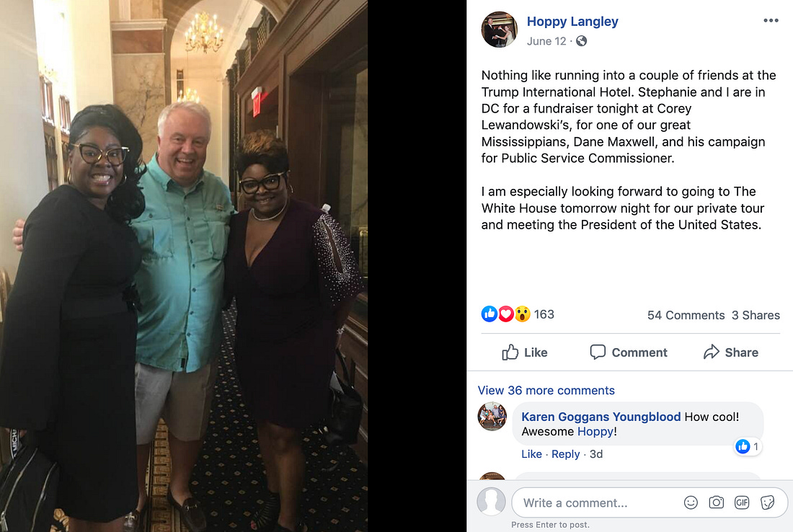Viewport: 793px width, 532px height.
Task: Open the sticker picker icon
Action: pyautogui.click(x=767, y=502)
